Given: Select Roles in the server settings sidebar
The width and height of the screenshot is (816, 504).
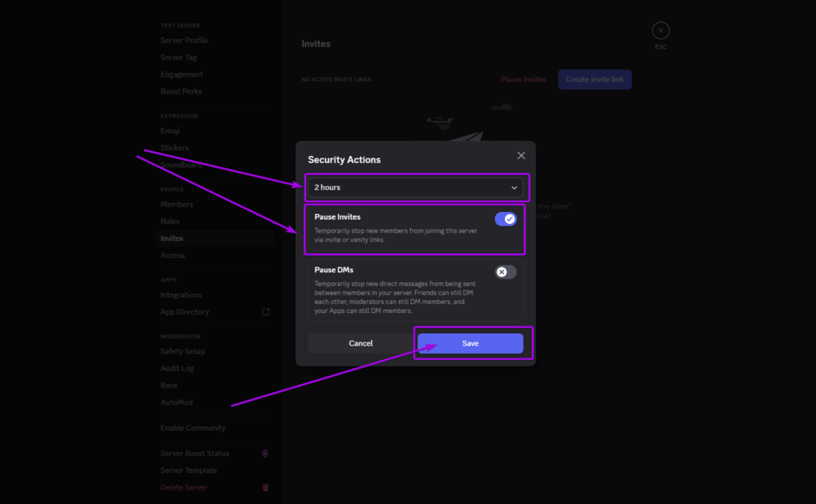Looking at the screenshot, I should point(171,221).
